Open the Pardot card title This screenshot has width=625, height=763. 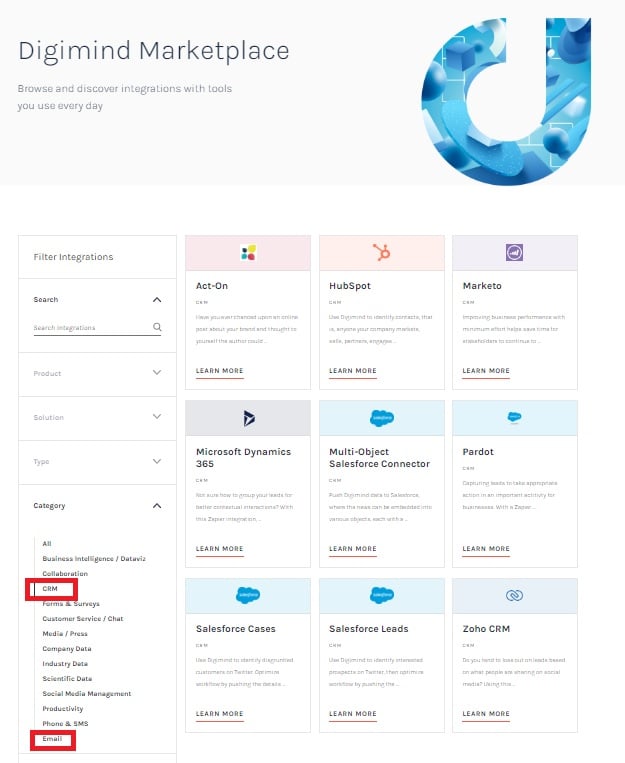tap(478, 452)
